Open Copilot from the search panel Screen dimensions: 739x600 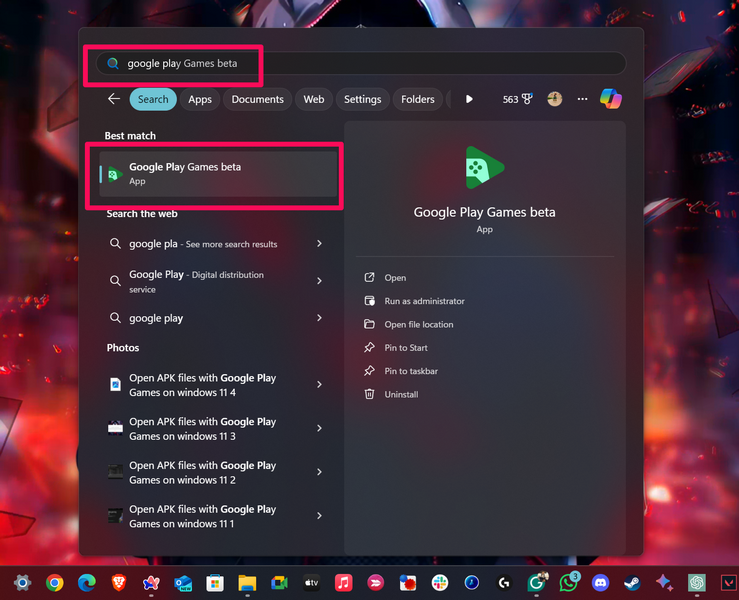[x=610, y=99]
